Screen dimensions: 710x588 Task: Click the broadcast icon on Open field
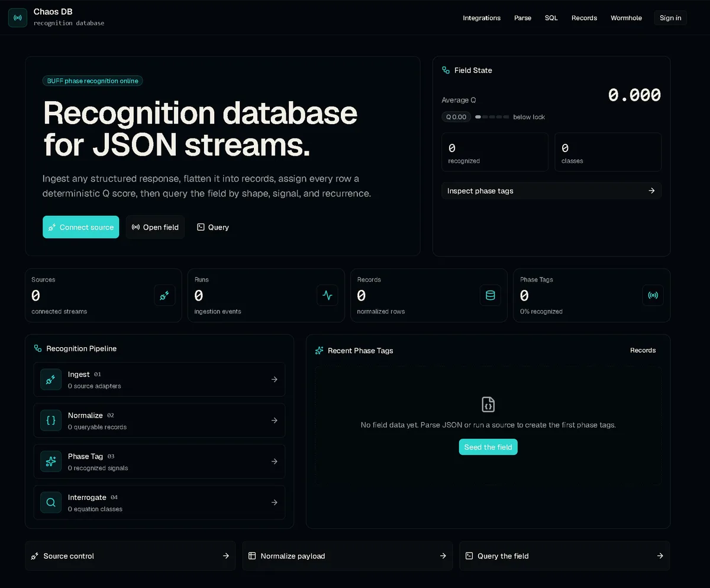135,227
